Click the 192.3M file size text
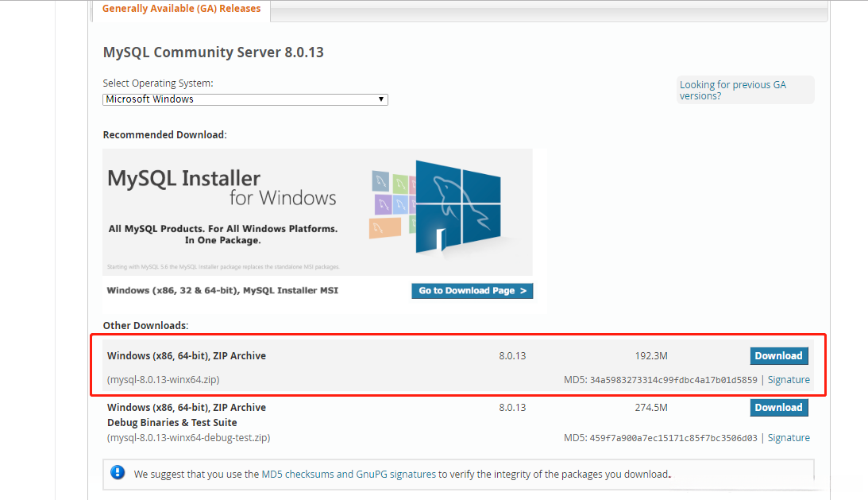This screenshot has height=500, width=868. point(651,356)
